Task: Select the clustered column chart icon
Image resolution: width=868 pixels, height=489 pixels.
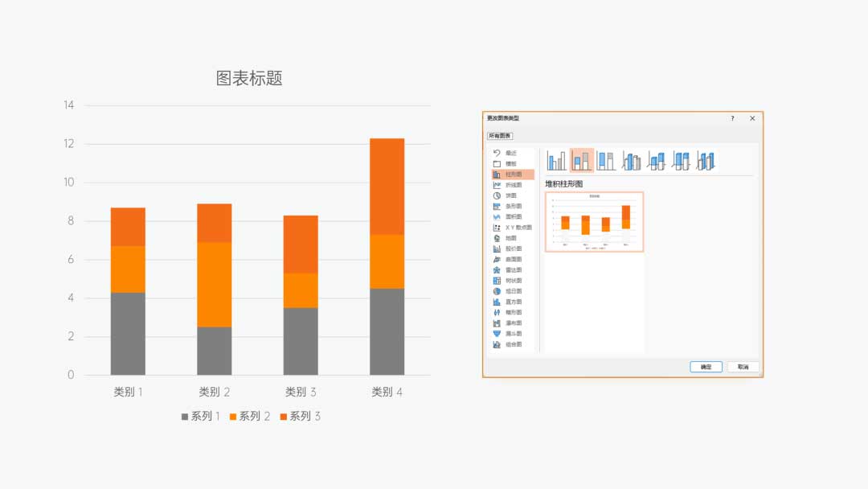Action: click(557, 161)
